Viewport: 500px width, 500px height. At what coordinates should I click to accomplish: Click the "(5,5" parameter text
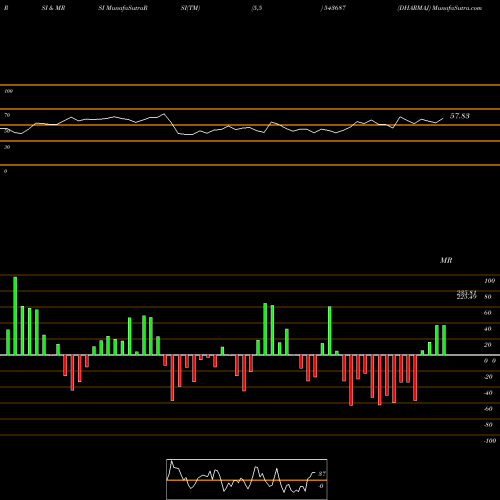click(x=257, y=8)
